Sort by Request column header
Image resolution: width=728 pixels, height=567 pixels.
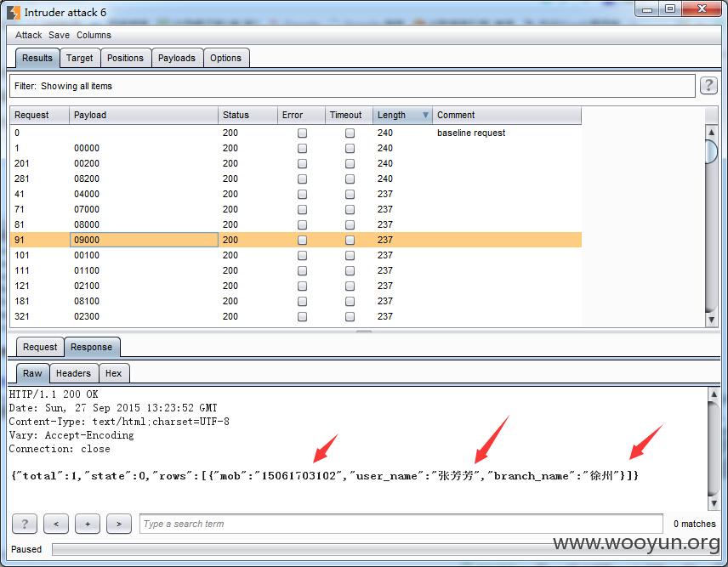tap(39, 115)
